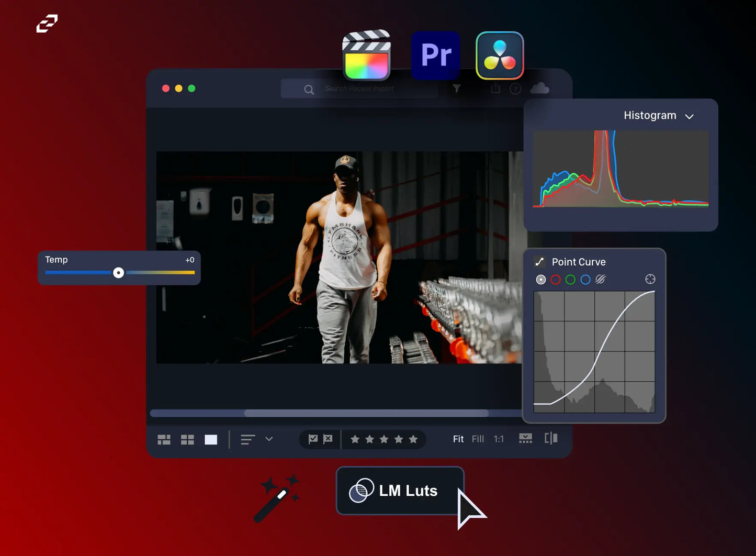
Task: Click the DaVinci Resolve app icon
Action: (500, 55)
